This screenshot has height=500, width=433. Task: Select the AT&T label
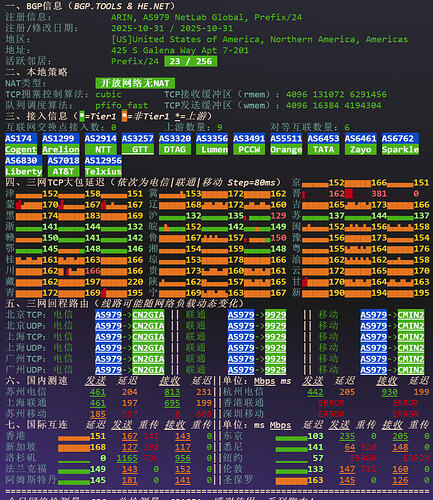coord(63,171)
